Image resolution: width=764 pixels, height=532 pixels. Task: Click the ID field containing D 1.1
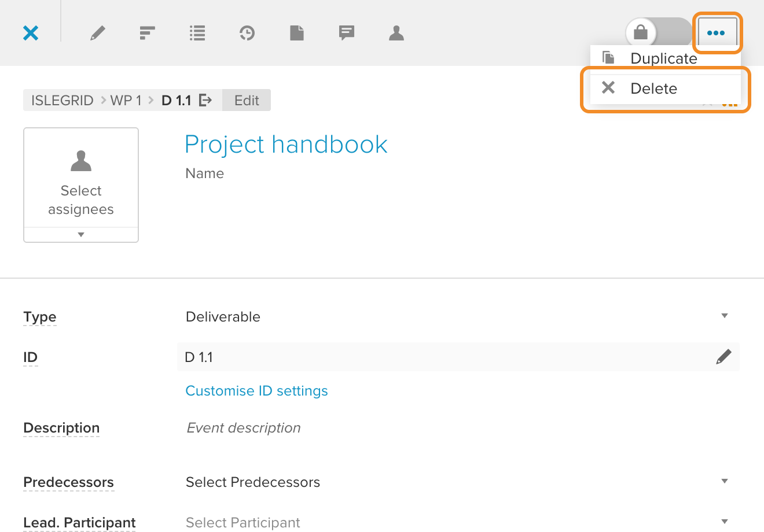click(x=458, y=357)
